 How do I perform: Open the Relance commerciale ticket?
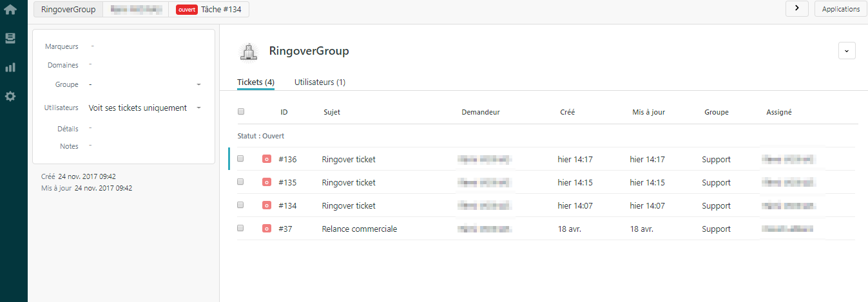pyautogui.click(x=360, y=229)
